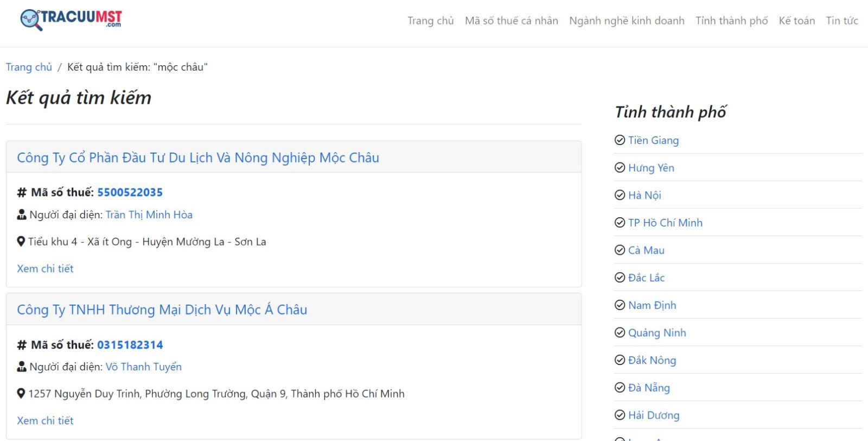Open the Tin tức navigation item
Screen dimensions: 868x441
pyautogui.click(x=842, y=21)
